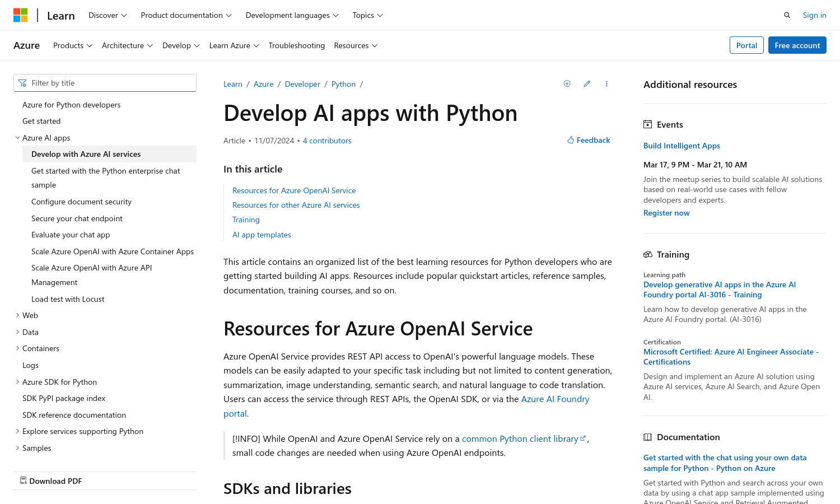Click the Documentation book icon
Screen dimensions: 840x504
tap(647, 437)
